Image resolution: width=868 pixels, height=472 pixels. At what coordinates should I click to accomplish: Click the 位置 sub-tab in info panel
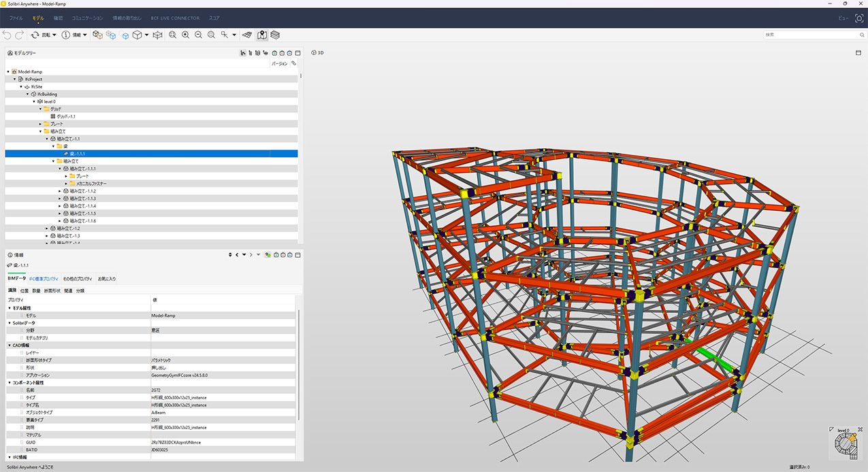pyautogui.click(x=25, y=290)
